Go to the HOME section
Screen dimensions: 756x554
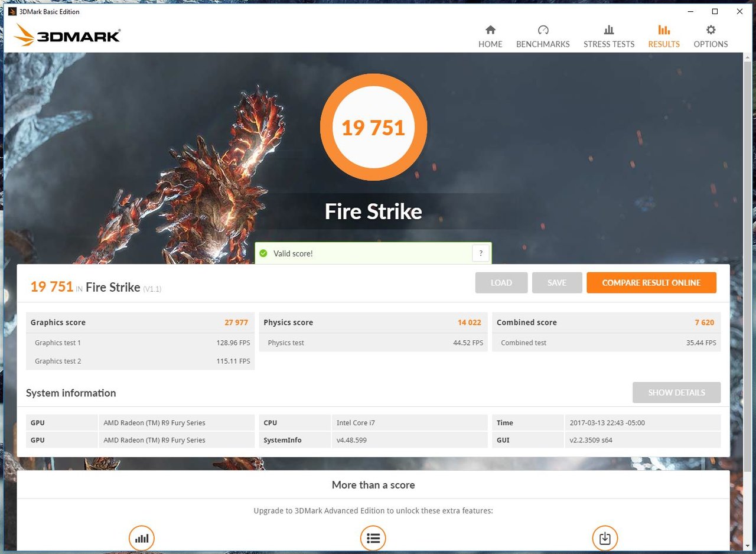point(490,30)
